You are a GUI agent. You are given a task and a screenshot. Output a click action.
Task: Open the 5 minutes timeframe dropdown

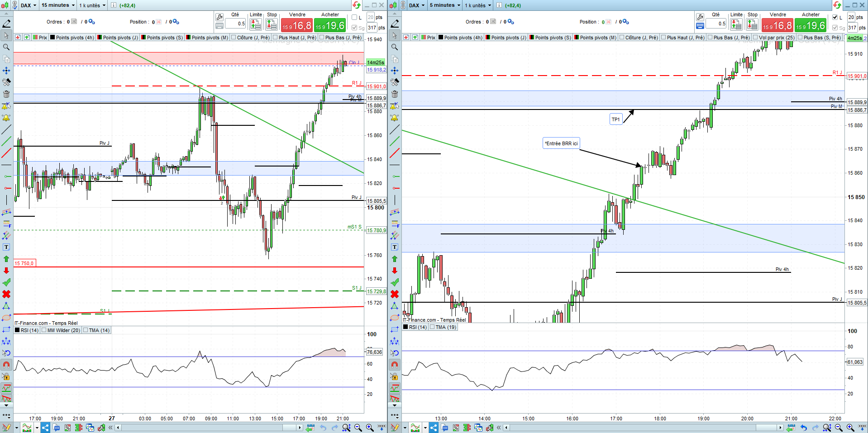click(x=445, y=5)
